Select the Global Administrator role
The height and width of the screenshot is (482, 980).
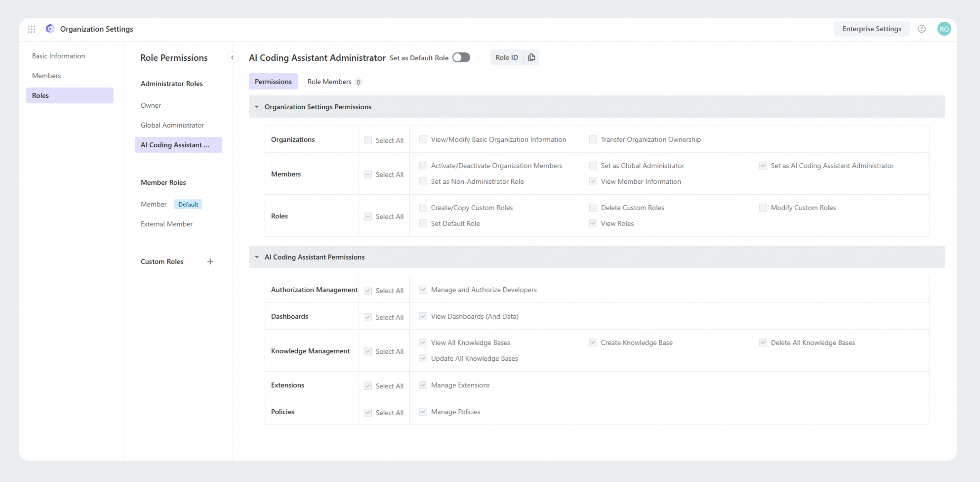point(172,125)
